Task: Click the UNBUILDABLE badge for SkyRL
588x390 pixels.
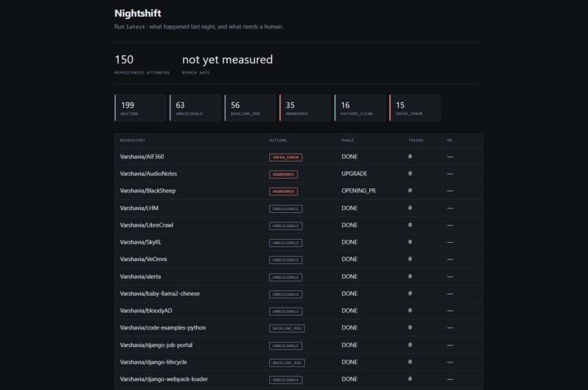Action: 286,243
